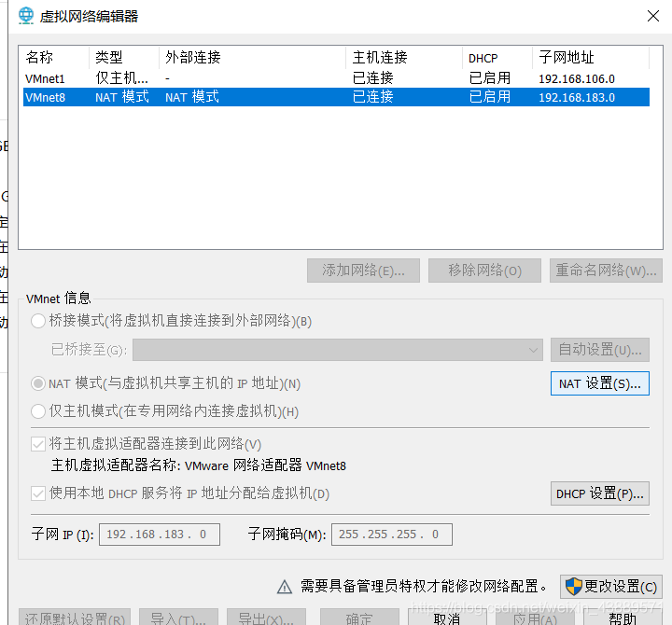
Task: Click the 主机连接 column header
Action: pos(404,58)
